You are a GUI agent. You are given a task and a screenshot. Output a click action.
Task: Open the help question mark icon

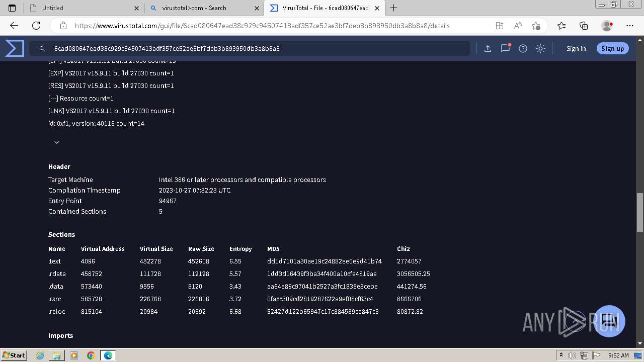[x=523, y=48]
